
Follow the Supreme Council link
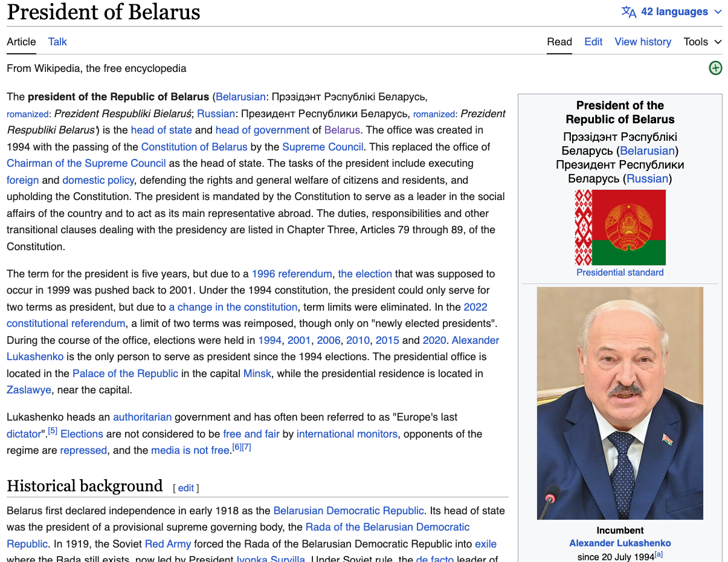(x=323, y=147)
